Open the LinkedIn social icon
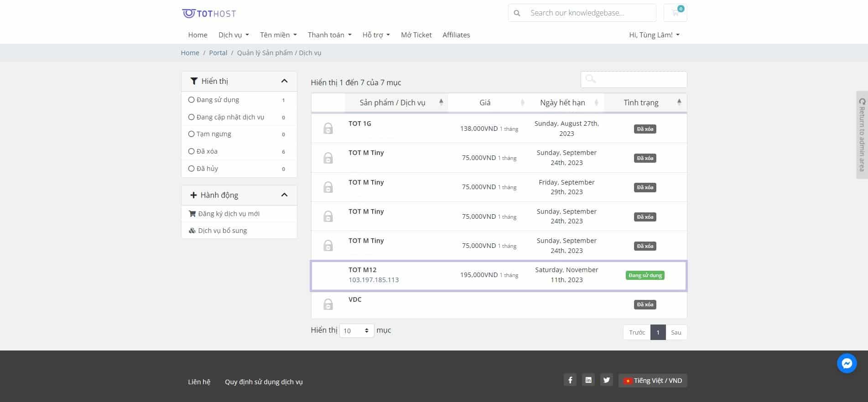Viewport: 868px width, 402px height. point(588,380)
